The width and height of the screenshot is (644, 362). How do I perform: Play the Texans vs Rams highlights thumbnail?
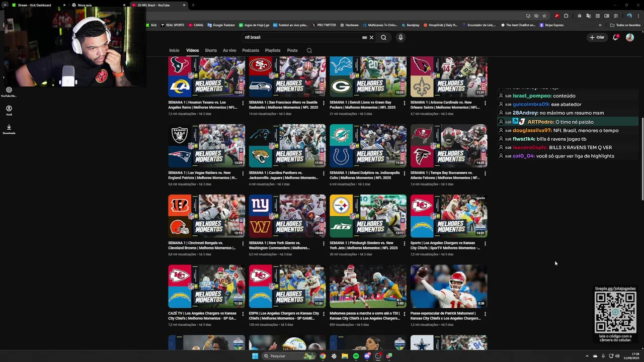pyautogui.click(x=207, y=76)
